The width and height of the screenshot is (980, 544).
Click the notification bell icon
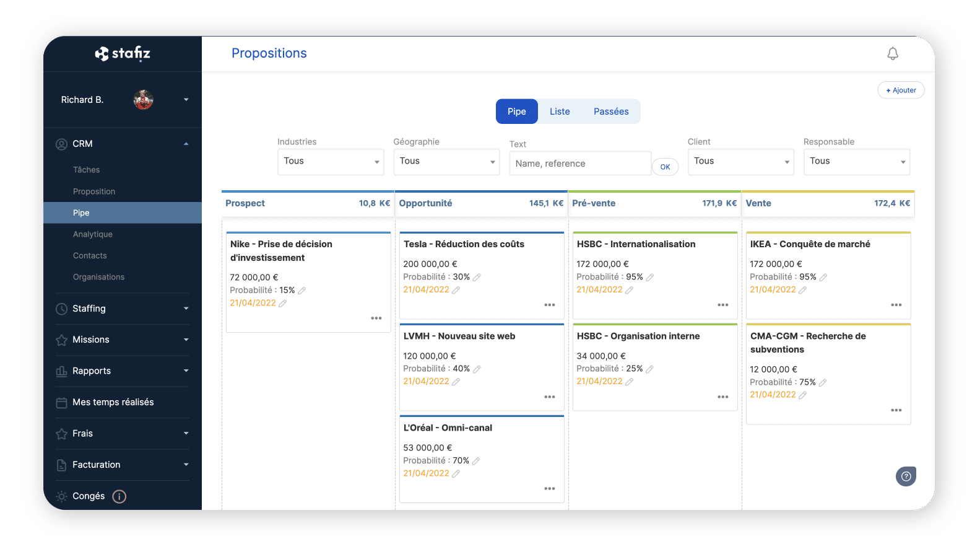[x=892, y=54]
